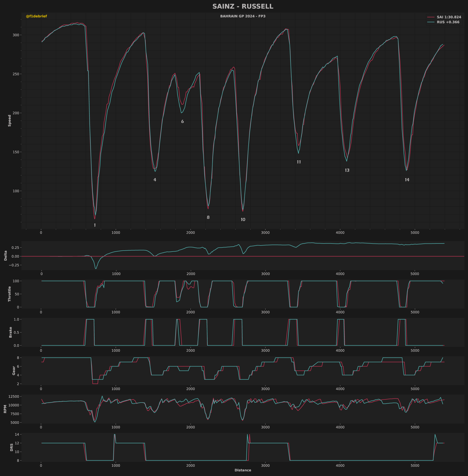
Task: Click corner 8 label on speed chart
Action: pos(208,217)
